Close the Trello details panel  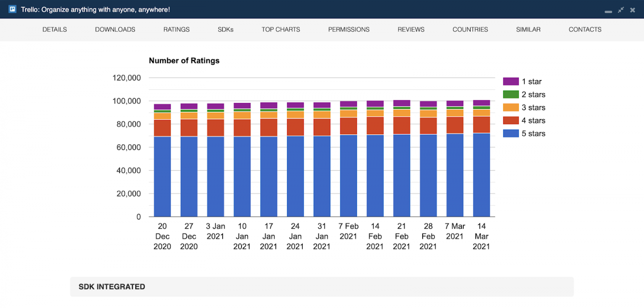[x=633, y=10]
